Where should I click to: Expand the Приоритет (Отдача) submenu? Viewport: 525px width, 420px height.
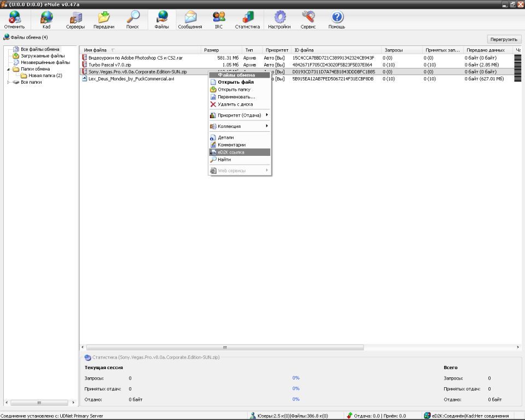(x=240, y=115)
